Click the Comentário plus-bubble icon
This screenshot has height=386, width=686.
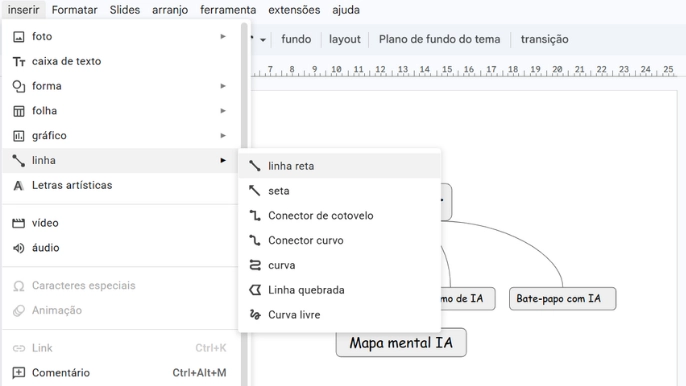(x=18, y=373)
